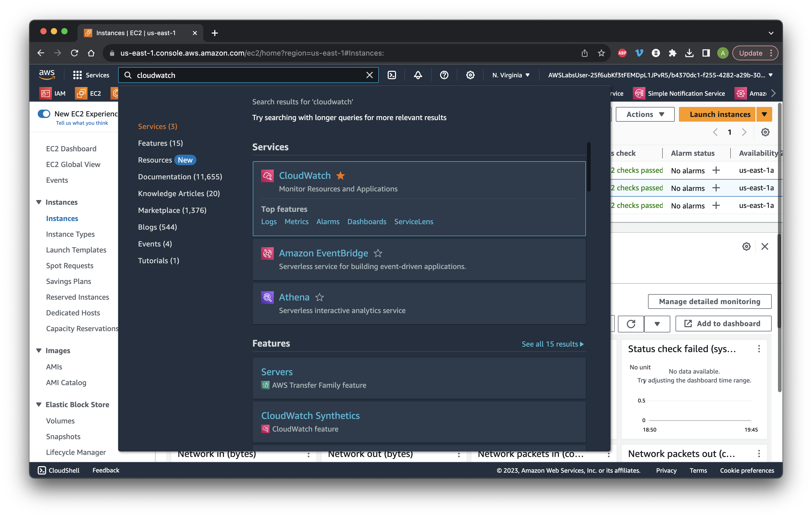Open the EC2 favorites shortcut
This screenshot has width=812, height=517.
click(88, 94)
